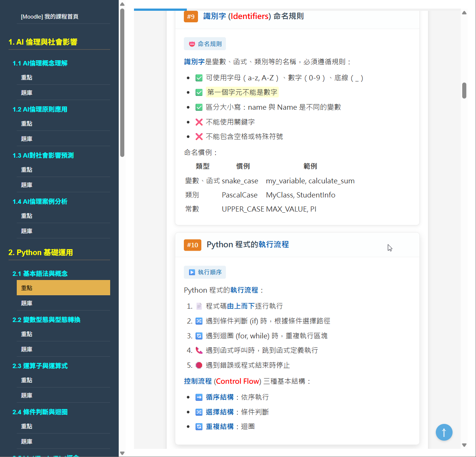This screenshot has width=476, height=457.
Task: Click text 控制流程 (Control Flow)
Action: point(223,381)
